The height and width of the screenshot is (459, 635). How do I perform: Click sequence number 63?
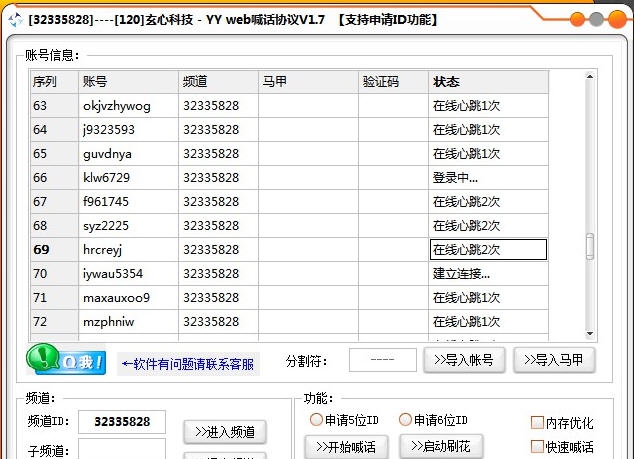40,106
